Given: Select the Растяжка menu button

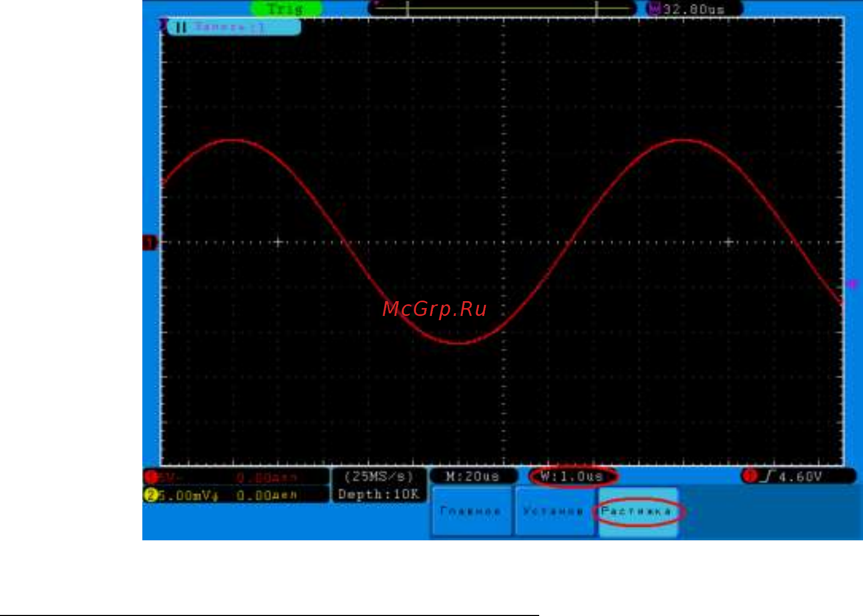Looking at the screenshot, I should [x=638, y=511].
